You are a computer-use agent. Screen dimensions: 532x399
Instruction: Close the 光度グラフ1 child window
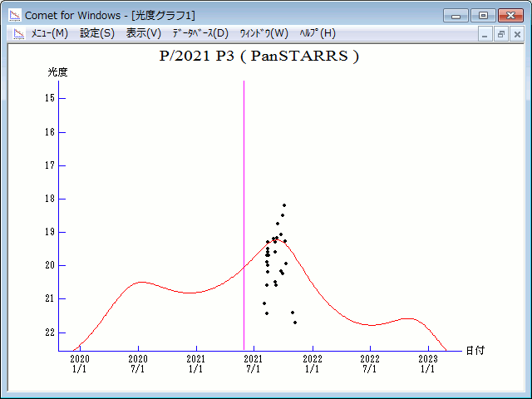[x=517, y=34]
